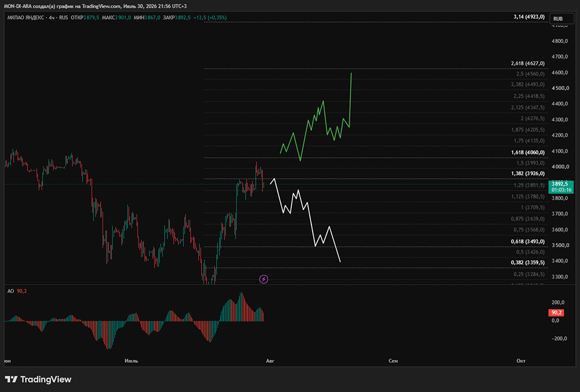This screenshot has width=580, height=392.
Task: Click the Июль label on time axis
Action: [x=131, y=361]
